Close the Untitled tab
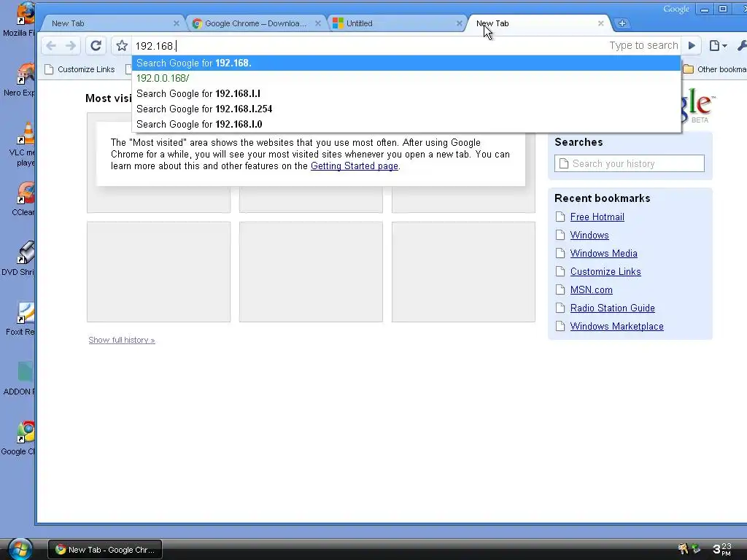The image size is (747, 560). [x=460, y=23]
